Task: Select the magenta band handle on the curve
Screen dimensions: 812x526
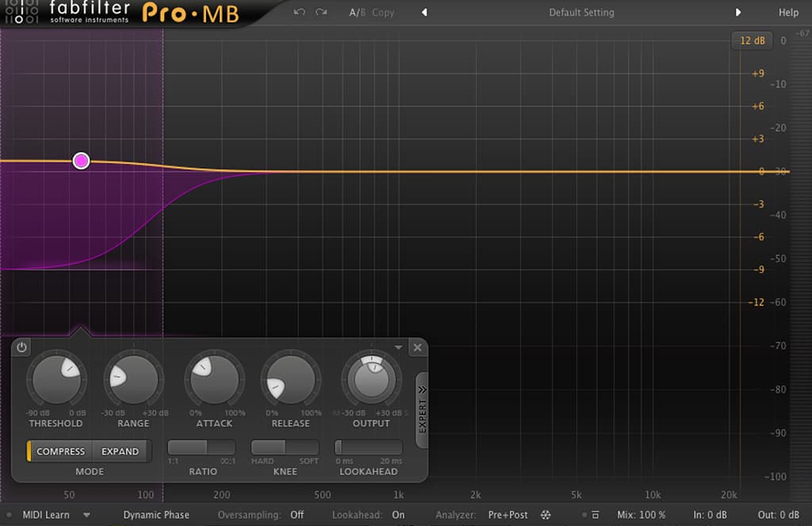Action: tap(81, 160)
